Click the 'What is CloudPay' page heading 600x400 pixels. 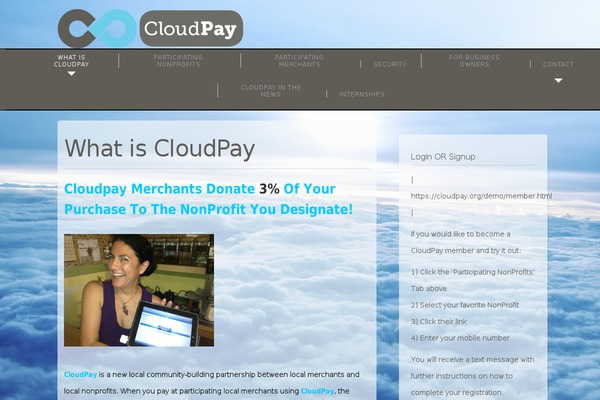click(160, 148)
